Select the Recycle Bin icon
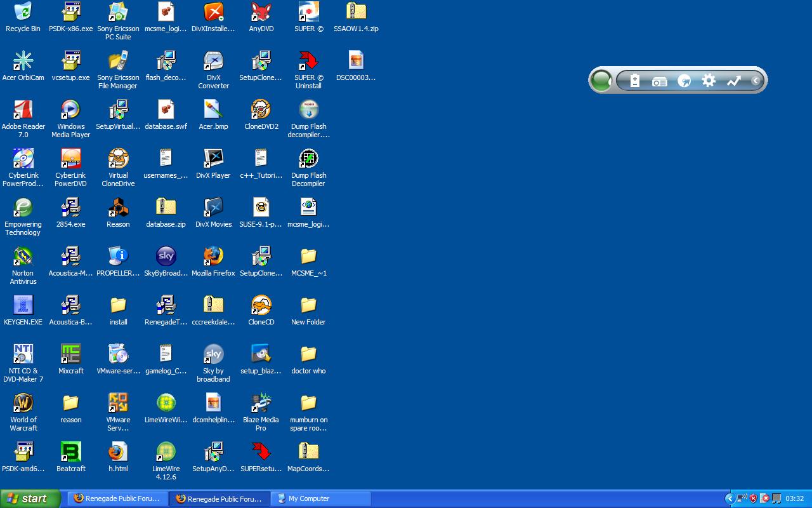The image size is (812, 508). click(23, 12)
